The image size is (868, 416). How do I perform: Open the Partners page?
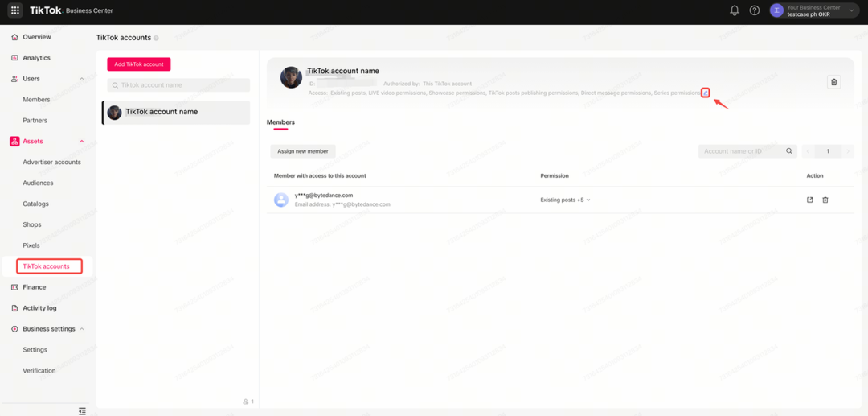tap(35, 121)
